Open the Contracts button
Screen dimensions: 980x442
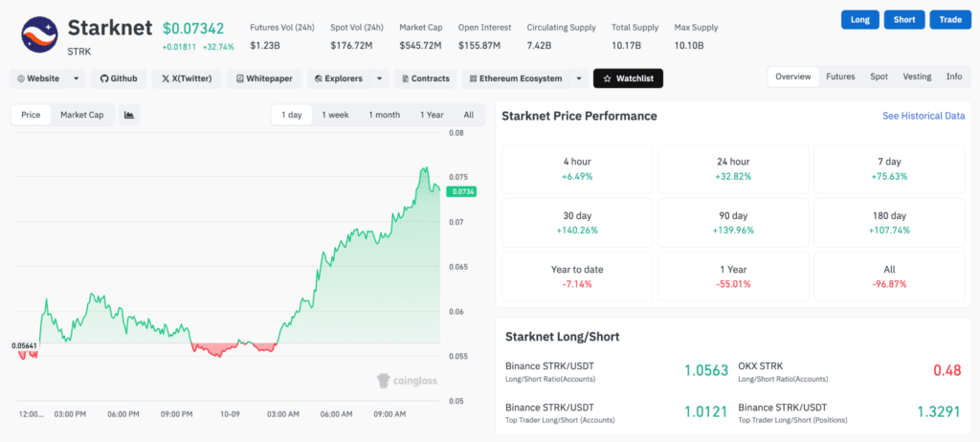[426, 78]
